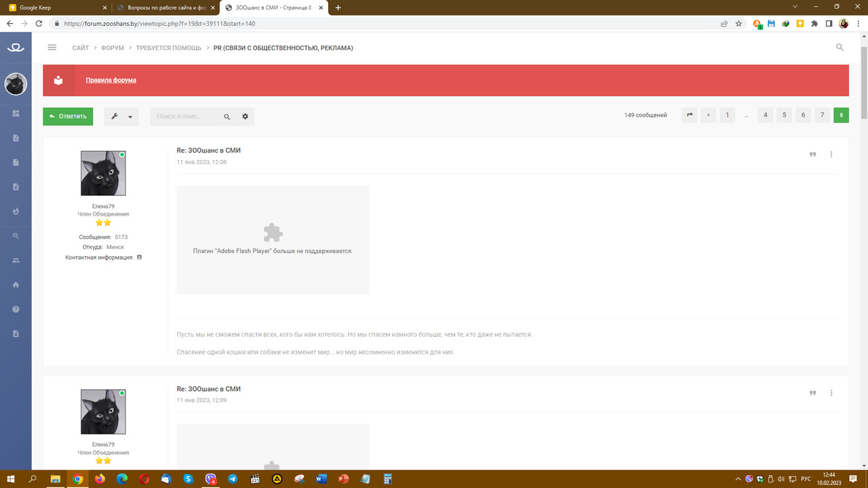Go to ФОРУМ in the breadcrumbs
The width and height of the screenshot is (868, 488).
click(113, 48)
